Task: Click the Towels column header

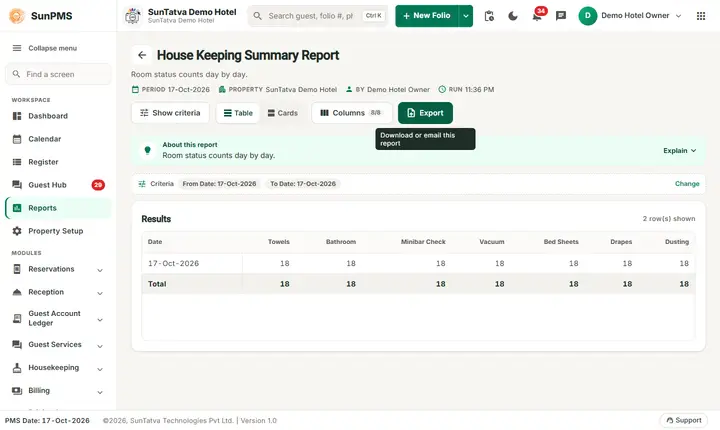Action: coord(279,242)
